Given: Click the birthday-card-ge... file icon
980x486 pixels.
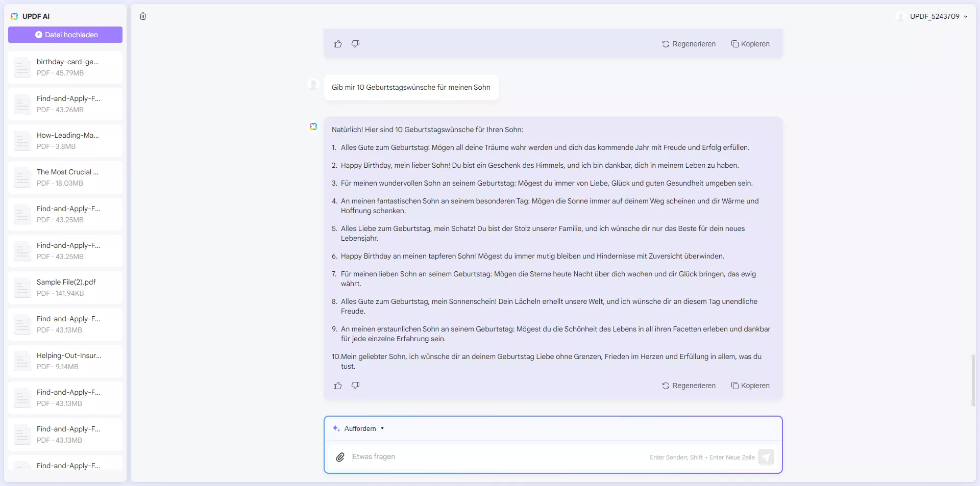Looking at the screenshot, I should pos(22,67).
